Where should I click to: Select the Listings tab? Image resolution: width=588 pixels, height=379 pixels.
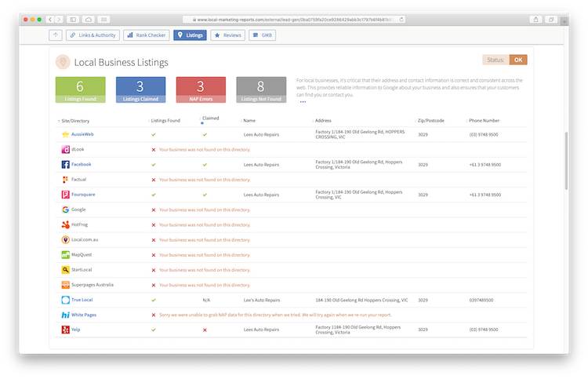pyautogui.click(x=190, y=35)
